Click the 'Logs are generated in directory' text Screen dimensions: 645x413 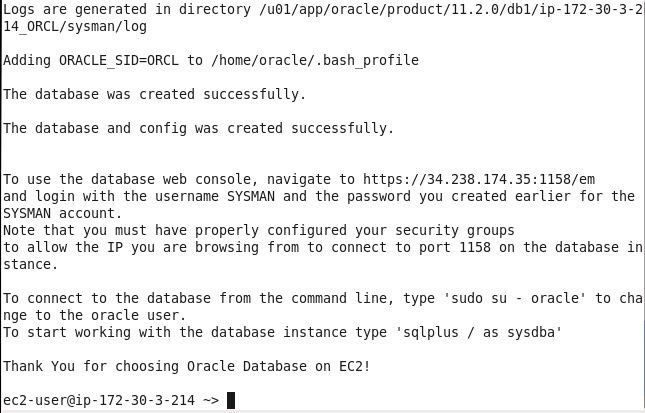127,9
